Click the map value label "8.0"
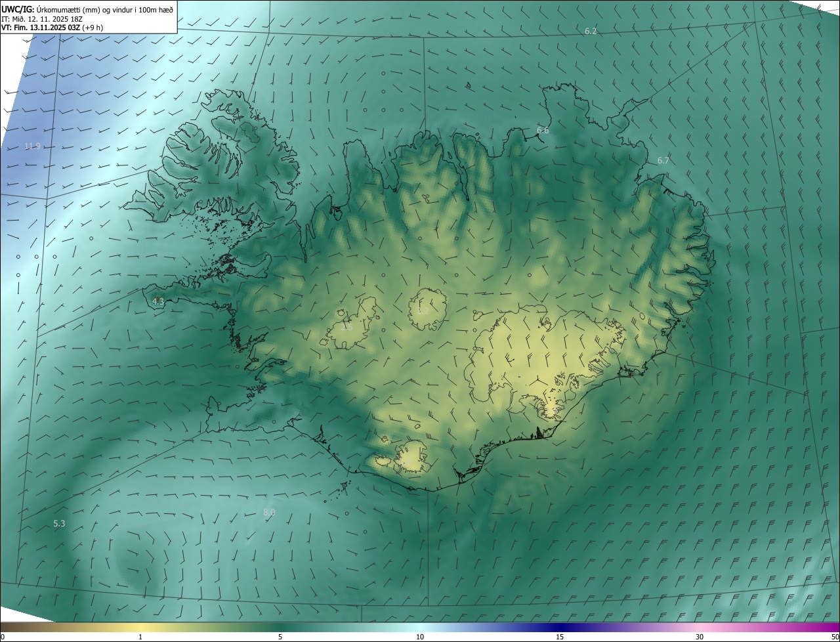Viewport: 840px width, 642px height. [x=269, y=512]
